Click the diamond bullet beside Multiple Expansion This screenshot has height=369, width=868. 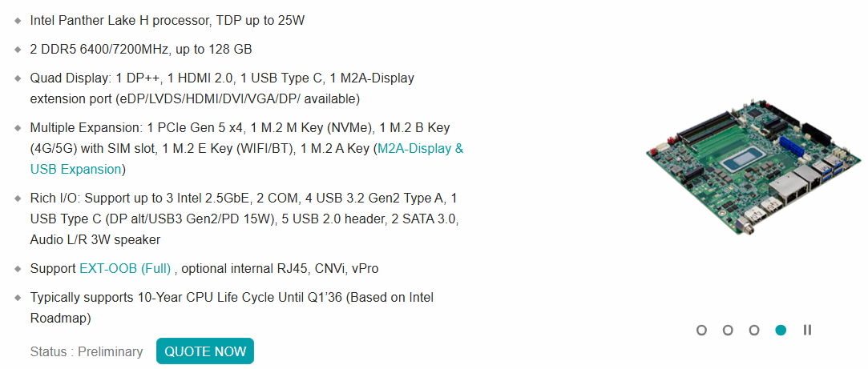click(x=18, y=128)
